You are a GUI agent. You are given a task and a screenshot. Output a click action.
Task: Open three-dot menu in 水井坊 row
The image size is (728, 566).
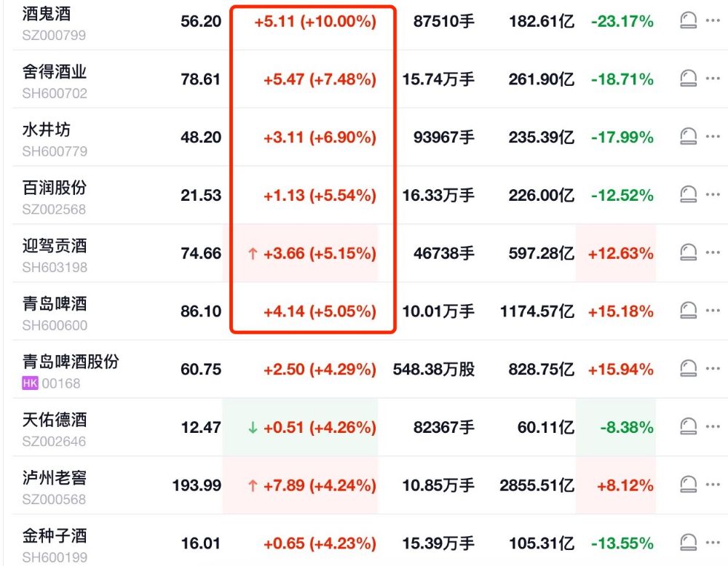point(713,137)
